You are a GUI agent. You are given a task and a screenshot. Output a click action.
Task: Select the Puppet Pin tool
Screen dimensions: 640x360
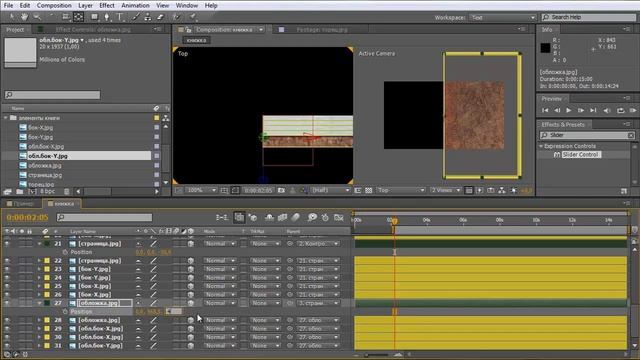click(x=192, y=17)
